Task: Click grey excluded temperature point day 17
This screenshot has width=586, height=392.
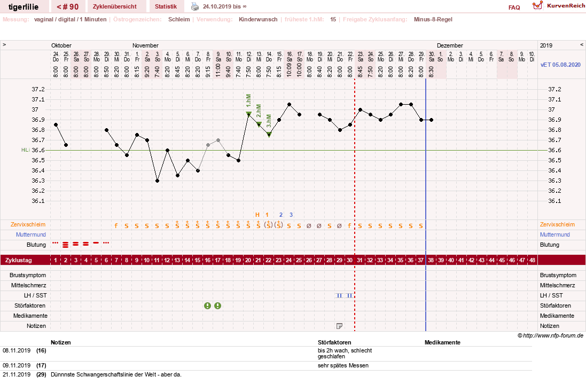Action: pyautogui.click(x=218, y=140)
